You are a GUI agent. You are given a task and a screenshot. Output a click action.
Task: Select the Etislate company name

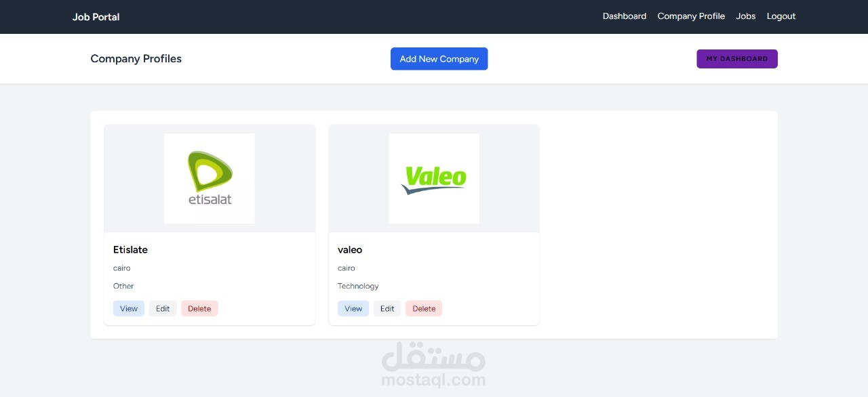click(130, 249)
